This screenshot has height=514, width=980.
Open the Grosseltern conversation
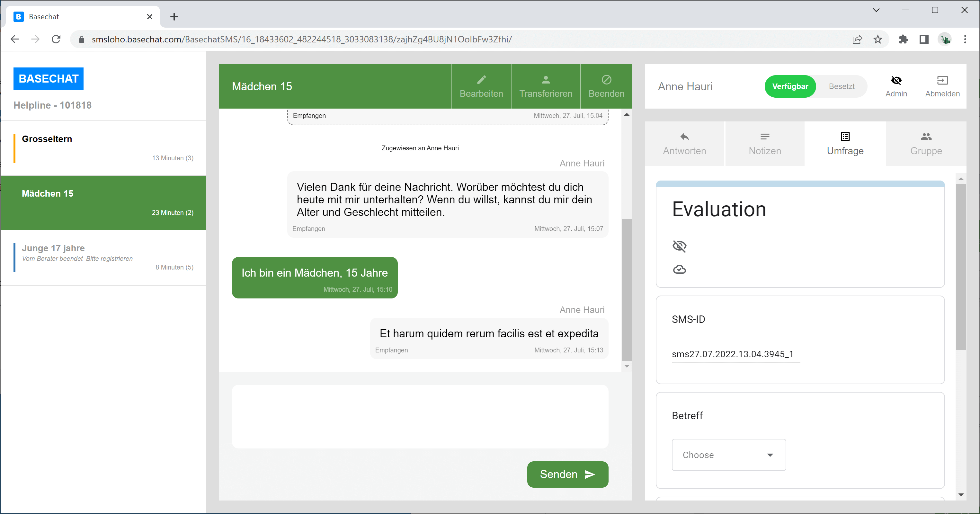(103, 148)
